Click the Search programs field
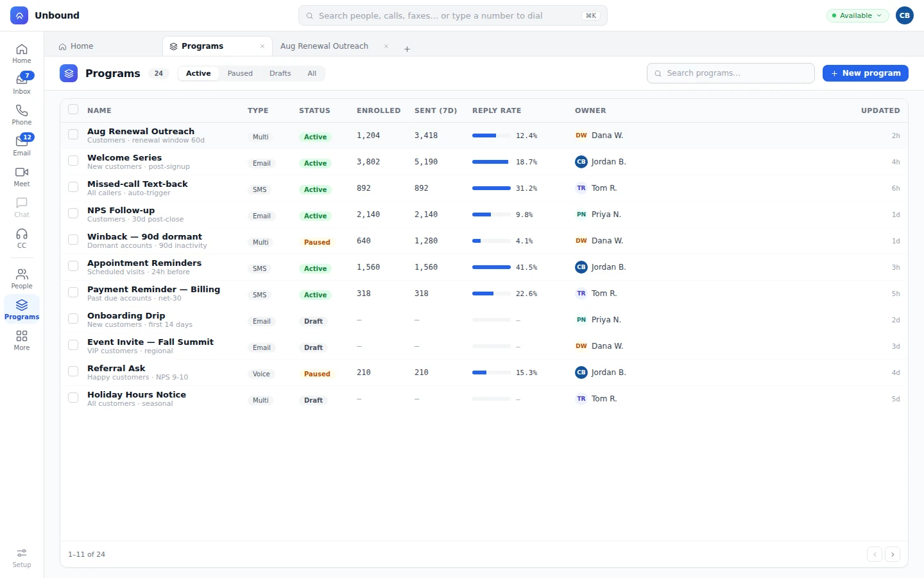The height and width of the screenshot is (578, 924). point(731,73)
